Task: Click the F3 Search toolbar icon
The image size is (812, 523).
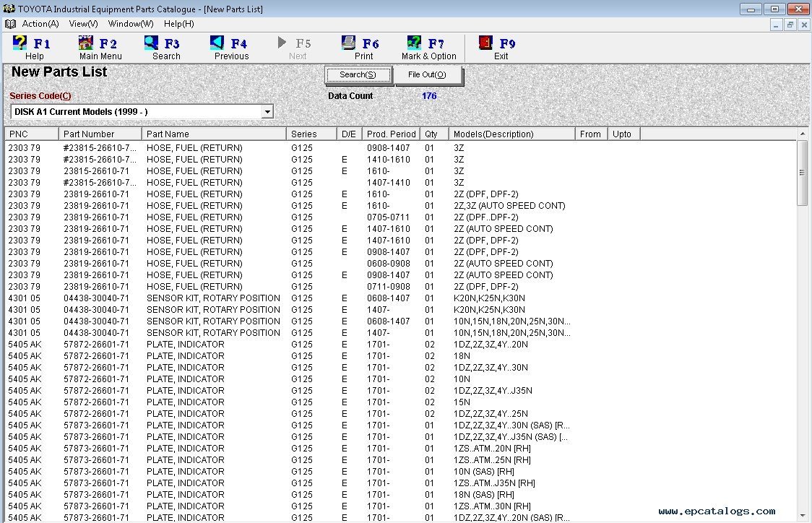Action: (151, 43)
